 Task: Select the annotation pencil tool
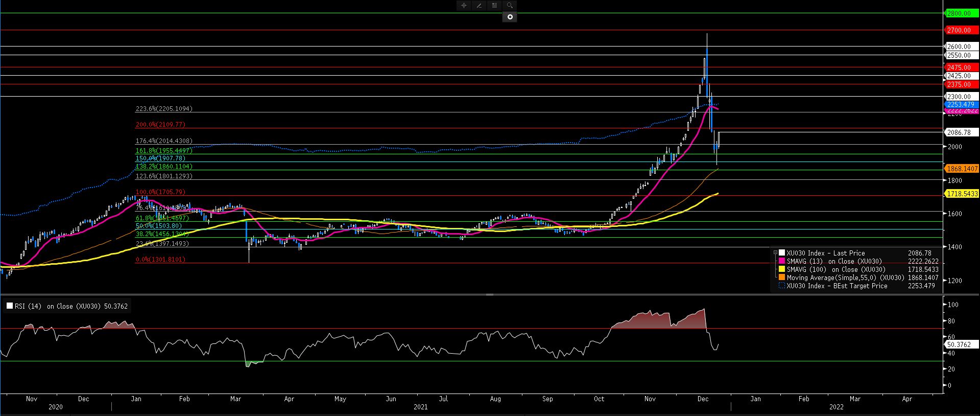tap(479, 6)
